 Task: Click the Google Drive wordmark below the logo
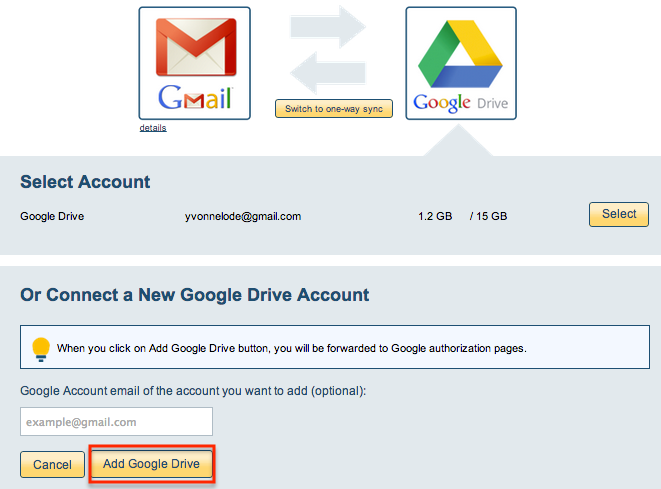pos(460,102)
